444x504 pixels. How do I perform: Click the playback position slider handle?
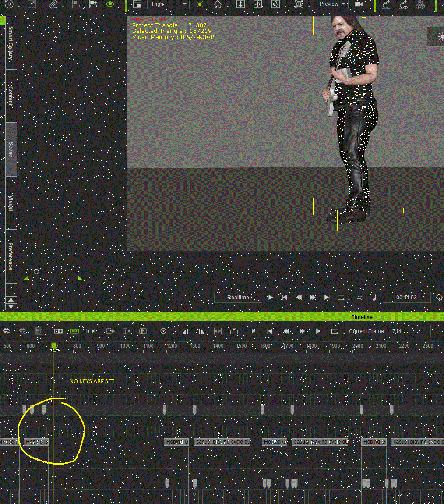pyautogui.click(x=36, y=272)
